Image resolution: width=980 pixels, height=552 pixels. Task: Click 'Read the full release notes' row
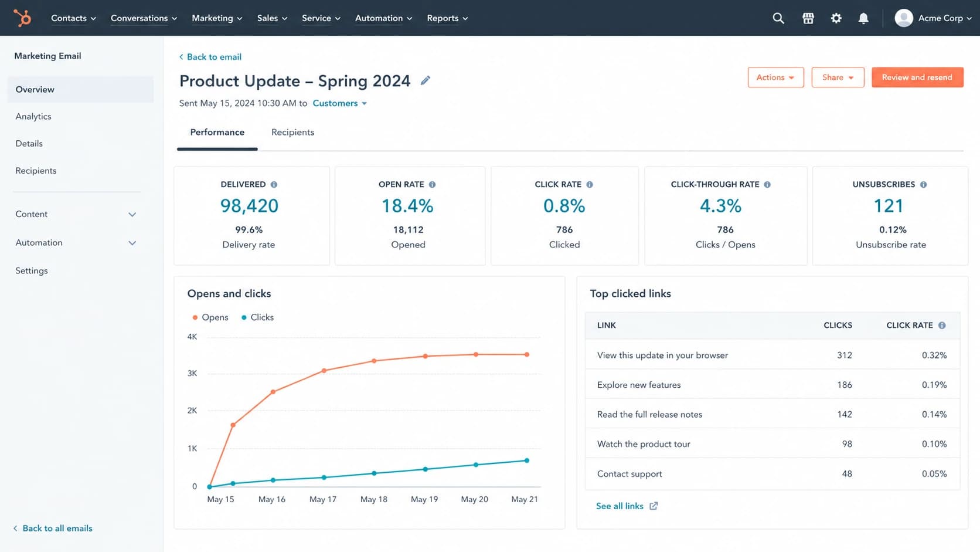[x=773, y=414]
